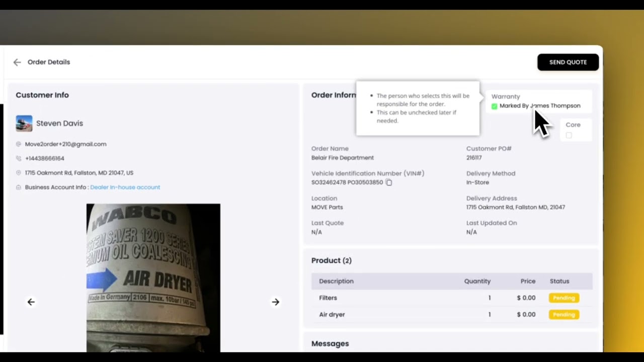644x362 pixels.
Task: Show the previous product image
Action: tap(31, 302)
